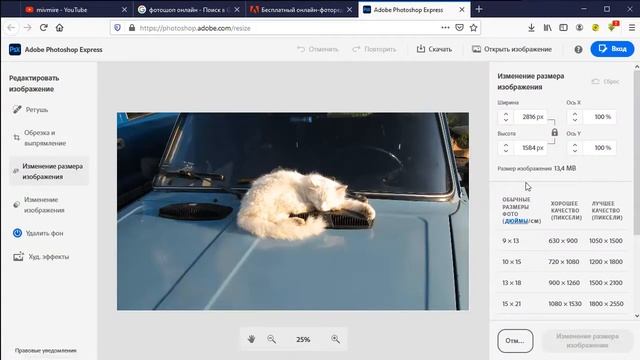Click Открыть изображение button
This screenshot has height=360, width=640.
coord(512,49)
